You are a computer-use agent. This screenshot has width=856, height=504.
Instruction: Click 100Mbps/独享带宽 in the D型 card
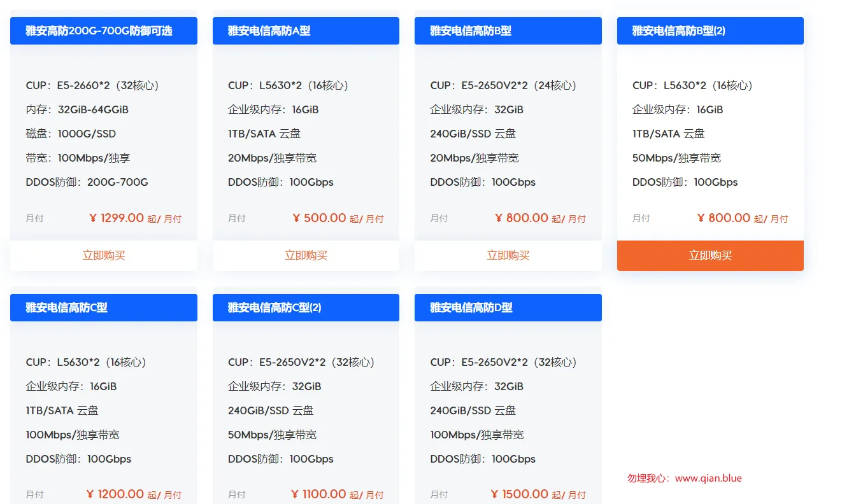pos(477,435)
